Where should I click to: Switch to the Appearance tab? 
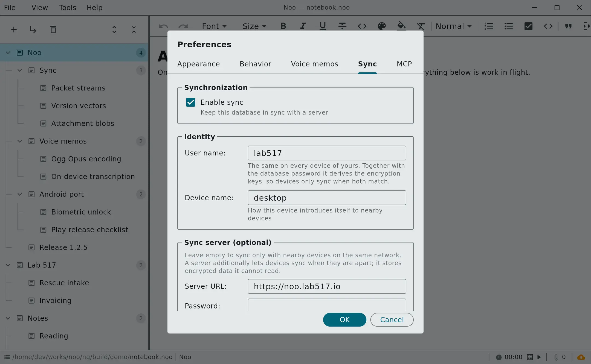point(198,64)
